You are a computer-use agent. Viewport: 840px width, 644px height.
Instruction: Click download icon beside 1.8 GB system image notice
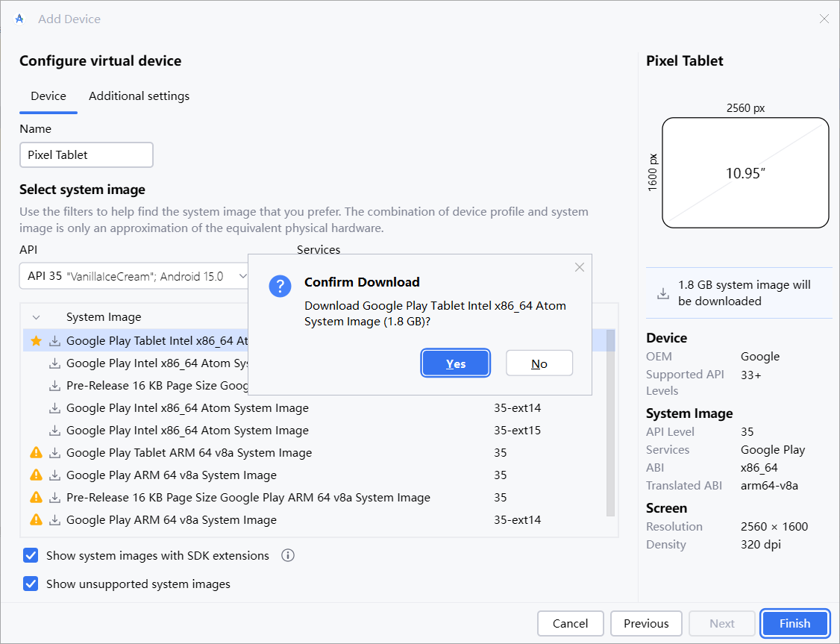663,293
